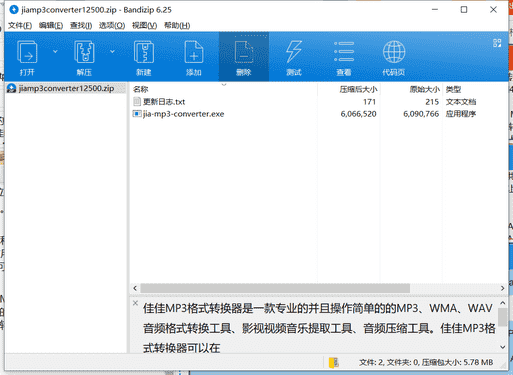Open the 帮助(H) menu

tap(177, 26)
